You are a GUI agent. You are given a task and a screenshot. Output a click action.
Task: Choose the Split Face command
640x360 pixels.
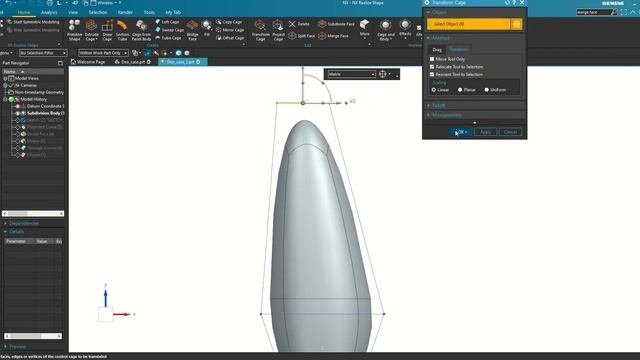click(x=301, y=36)
